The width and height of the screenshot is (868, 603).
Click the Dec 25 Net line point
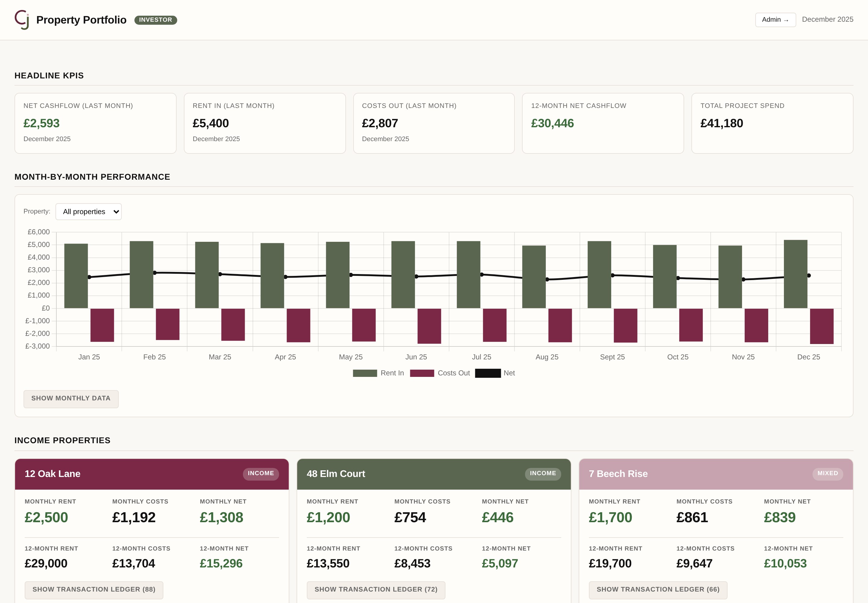click(809, 276)
